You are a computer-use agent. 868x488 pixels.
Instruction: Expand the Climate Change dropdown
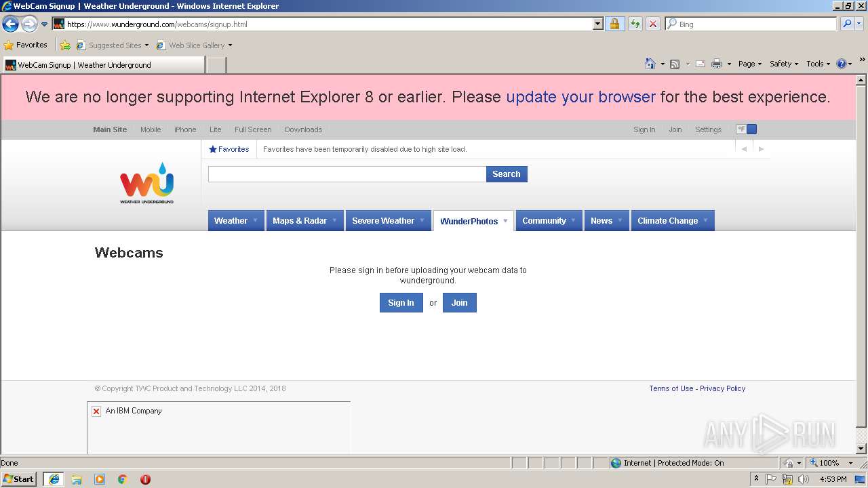pyautogui.click(x=705, y=220)
